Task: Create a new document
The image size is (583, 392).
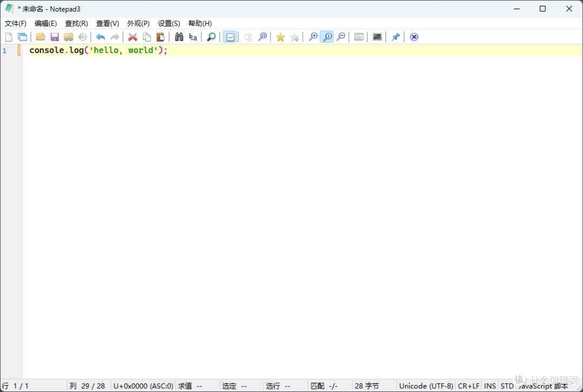Action: pyautogui.click(x=9, y=37)
